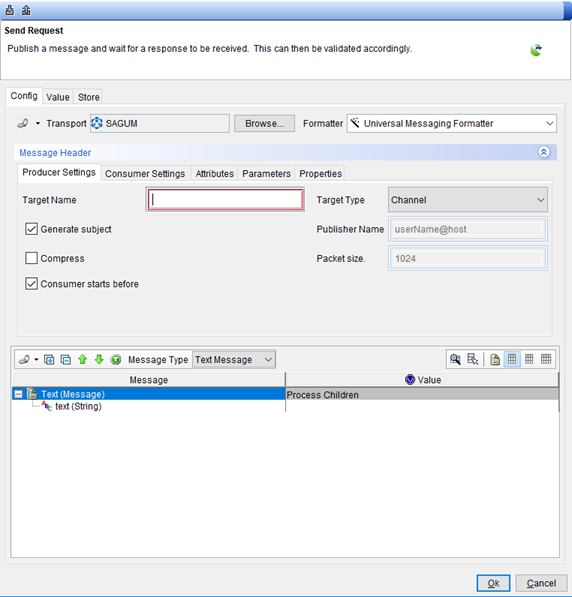Collapse the Text (Message) tree node
Image resolution: width=572 pixels, height=597 pixels.
point(18,394)
